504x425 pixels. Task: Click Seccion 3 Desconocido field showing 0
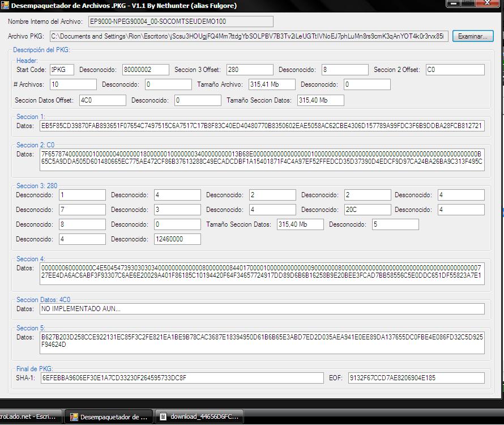click(177, 224)
